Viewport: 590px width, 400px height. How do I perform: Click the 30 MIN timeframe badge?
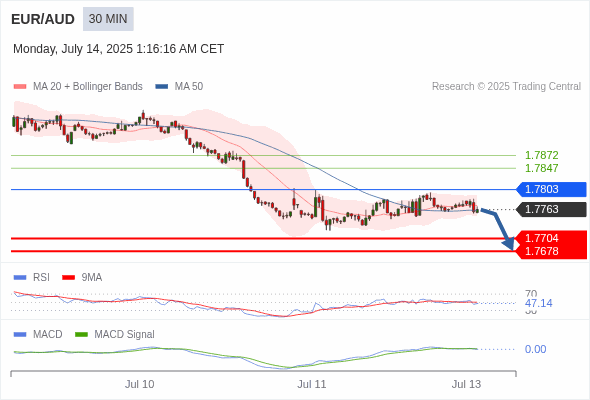coord(108,19)
